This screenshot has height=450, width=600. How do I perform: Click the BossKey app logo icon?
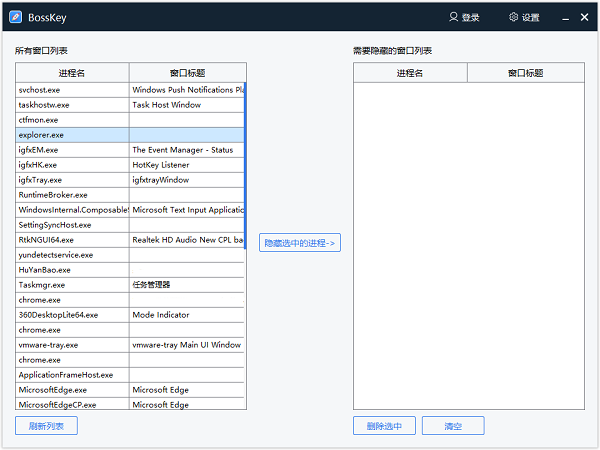(16, 17)
